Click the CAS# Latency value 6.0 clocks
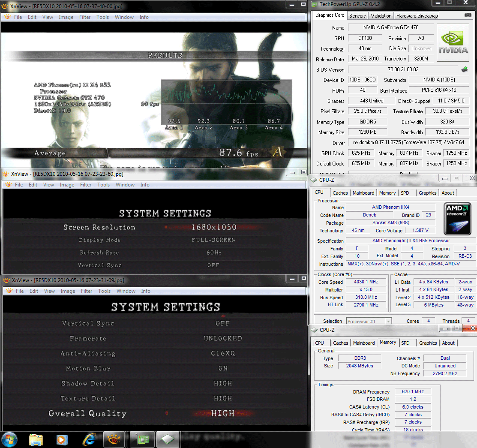Image resolution: width=477 pixels, height=448 pixels. (413, 406)
